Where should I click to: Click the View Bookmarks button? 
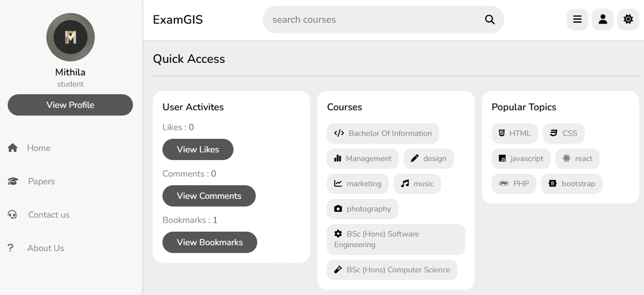(x=210, y=242)
